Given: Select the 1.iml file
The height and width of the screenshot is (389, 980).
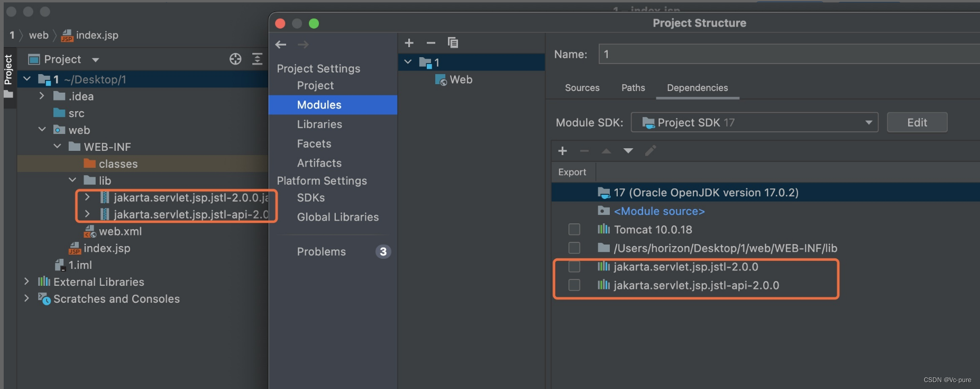Looking at the screenshot, I should click(x=73, y=265).
